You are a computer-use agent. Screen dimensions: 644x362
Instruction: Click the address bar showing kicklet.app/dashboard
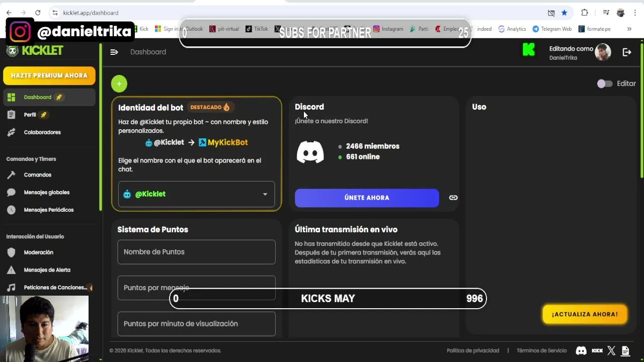(297, 13)
